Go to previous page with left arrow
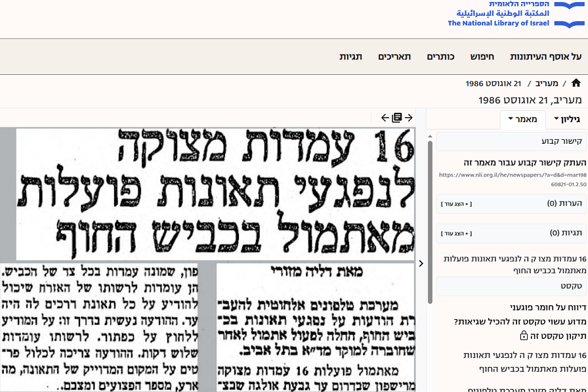588x392 pixels. click(385, 118)
